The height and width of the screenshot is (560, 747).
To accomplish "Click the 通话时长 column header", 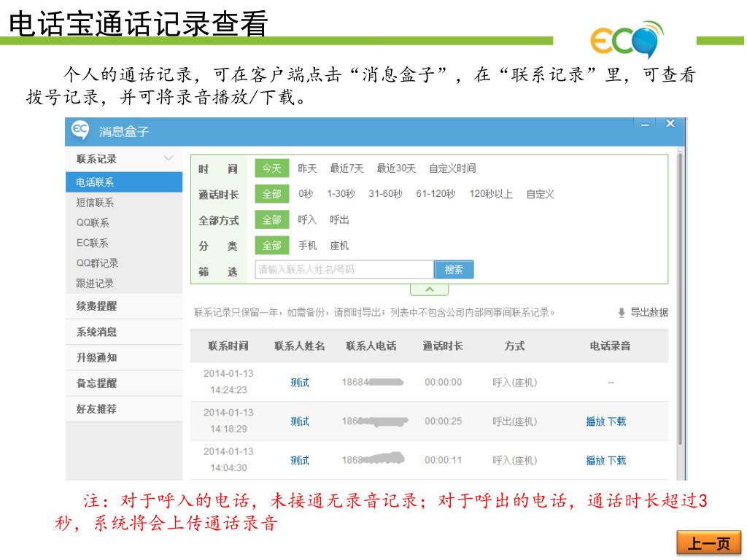I will [443, 346].
